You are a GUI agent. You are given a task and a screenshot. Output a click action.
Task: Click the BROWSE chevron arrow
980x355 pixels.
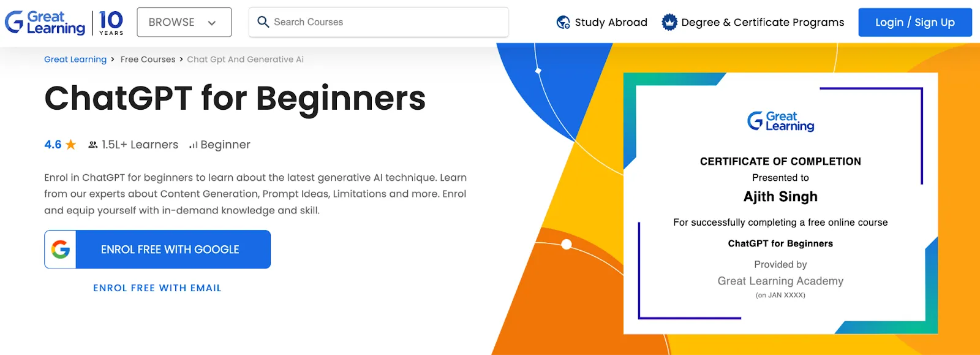tap(212, 23)
